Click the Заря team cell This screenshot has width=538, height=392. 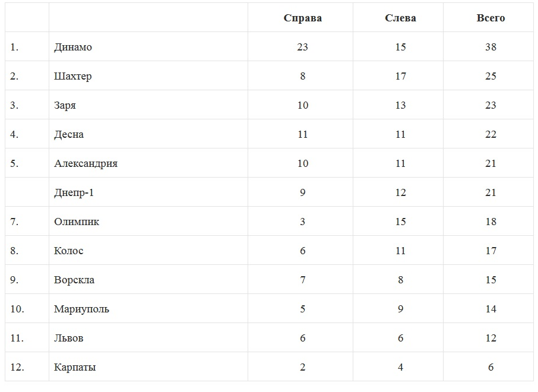(65, 105)
